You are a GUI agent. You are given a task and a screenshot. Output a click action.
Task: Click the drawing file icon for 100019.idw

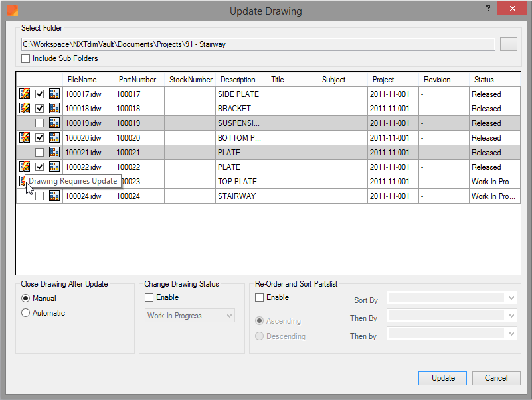54,123
